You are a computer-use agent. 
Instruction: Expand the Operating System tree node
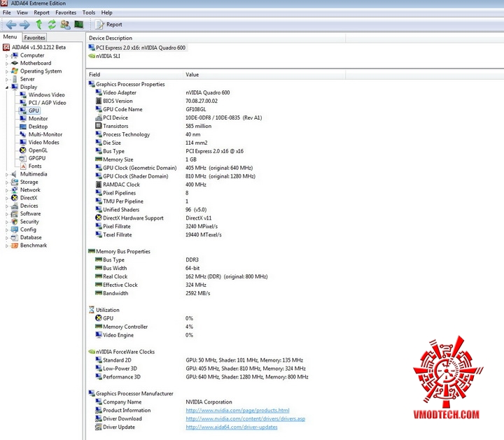tap(6, 71)
